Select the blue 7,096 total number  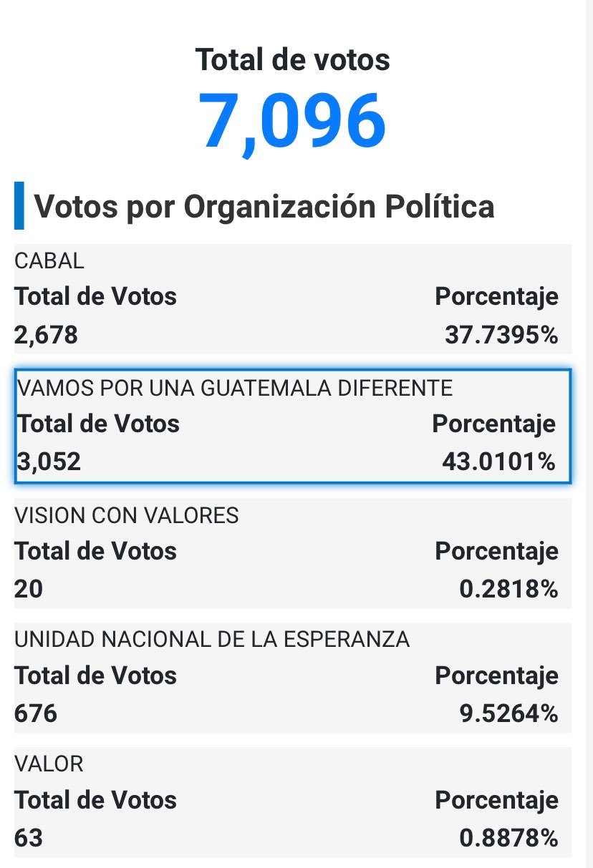[292, 121]
